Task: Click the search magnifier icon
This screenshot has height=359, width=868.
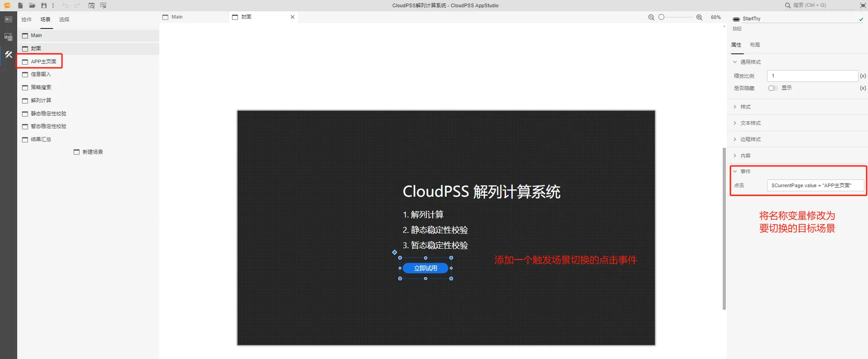Action: pyautogui.click(x=788, y=5)
